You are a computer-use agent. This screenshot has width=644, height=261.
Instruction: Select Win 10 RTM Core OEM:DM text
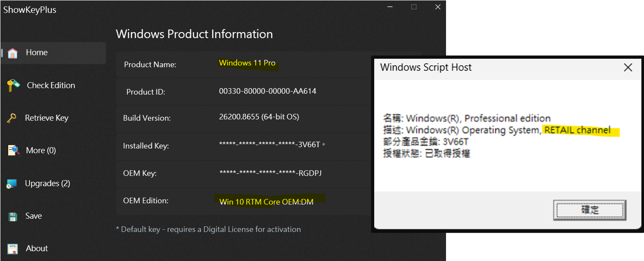[266, 202]
